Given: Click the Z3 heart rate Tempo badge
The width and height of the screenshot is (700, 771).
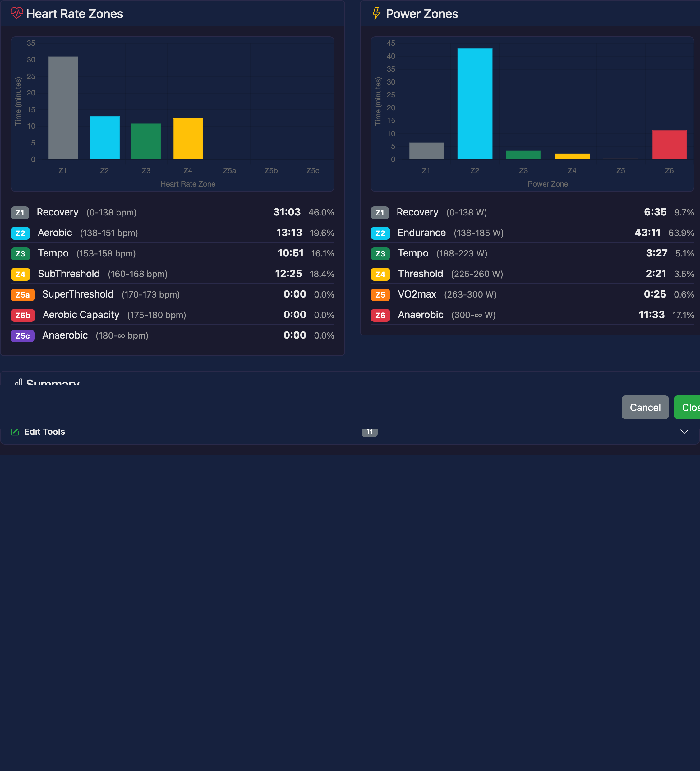Looking at the screenshot, I should click(20, 254).
